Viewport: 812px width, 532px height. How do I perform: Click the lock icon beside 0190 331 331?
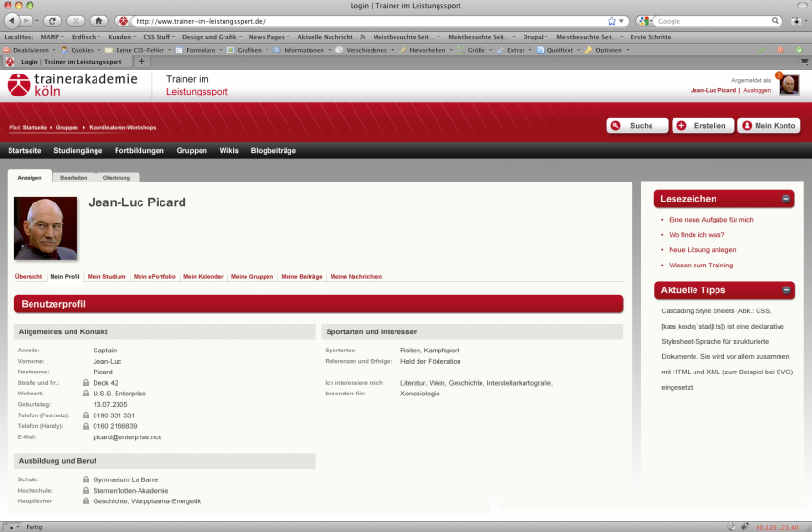[86, 415]
